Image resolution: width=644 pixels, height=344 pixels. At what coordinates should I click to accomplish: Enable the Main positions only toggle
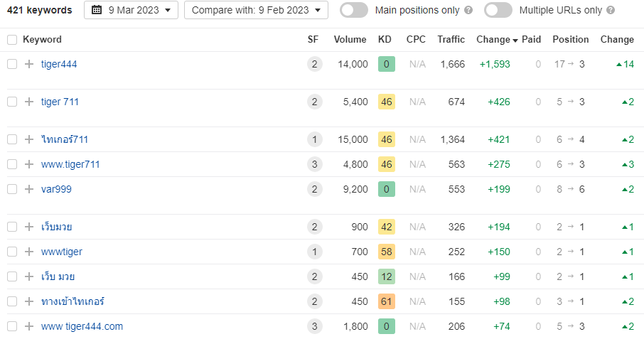point(354,10)
